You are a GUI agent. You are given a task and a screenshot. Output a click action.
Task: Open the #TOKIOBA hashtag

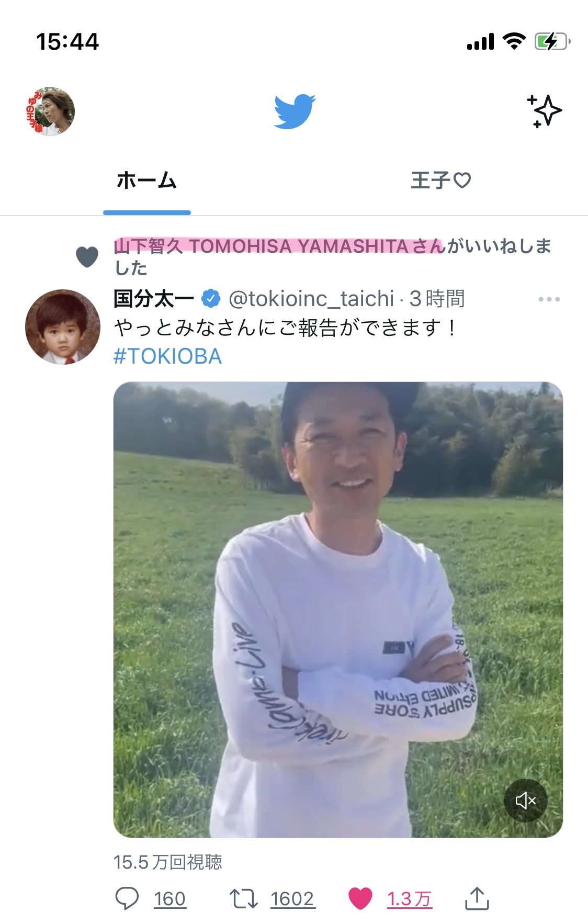pyautogui.click(x=167, y=356)
